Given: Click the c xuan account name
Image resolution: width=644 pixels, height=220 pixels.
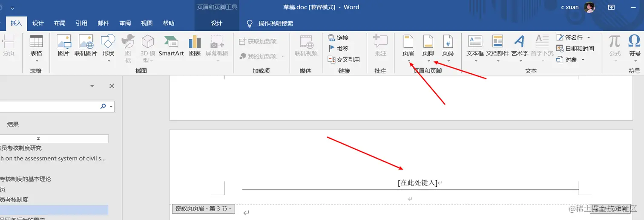Looking at the screenshot, I should [570, 7].
